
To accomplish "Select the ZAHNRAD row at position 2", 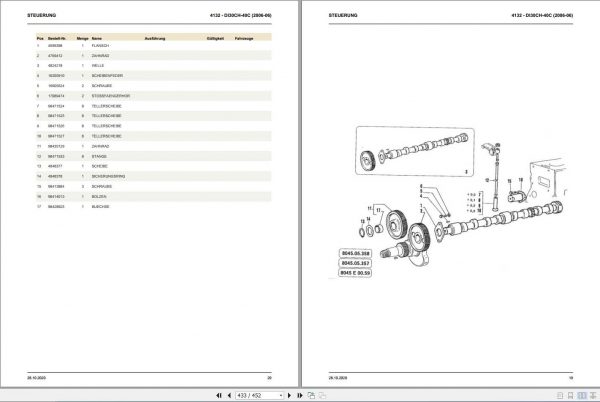I will pos(154,55).
